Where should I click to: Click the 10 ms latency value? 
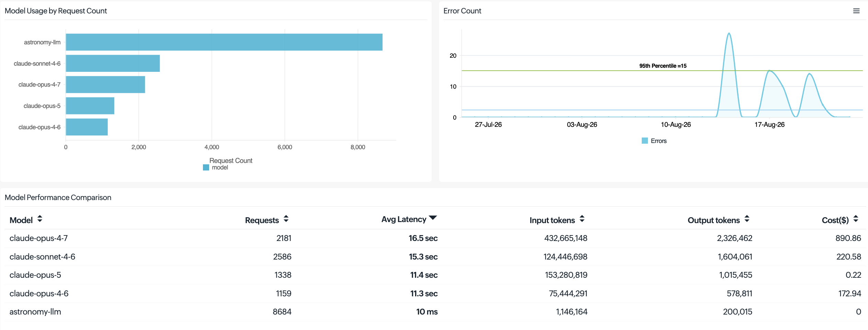tap(427, 312)
